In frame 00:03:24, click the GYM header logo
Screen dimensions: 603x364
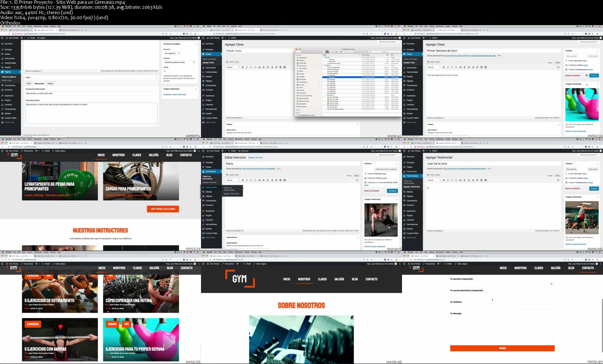[x=14, y=155]
